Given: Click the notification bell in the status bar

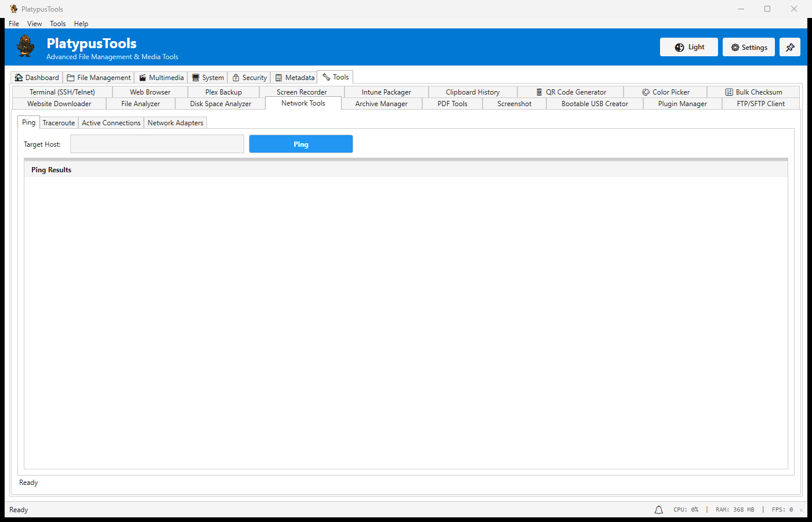Looking at the screenshot, I should click(659, 509).
